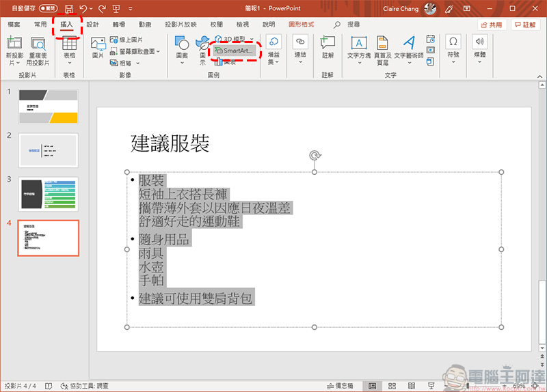The image size is (547, 392).
Task: Switch to Normal view icon
Action: [373, 386]
